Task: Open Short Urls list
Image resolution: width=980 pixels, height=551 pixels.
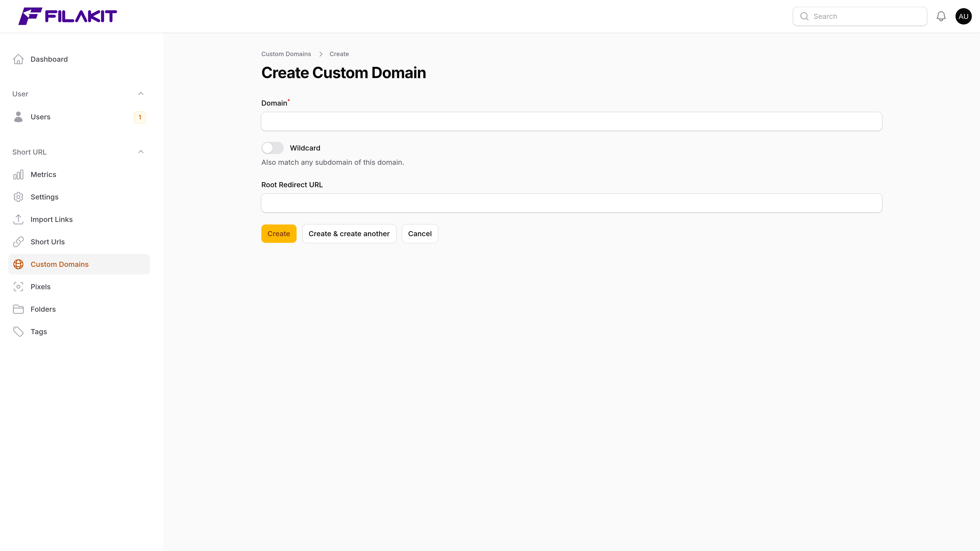Action: (x=79, y=242)
